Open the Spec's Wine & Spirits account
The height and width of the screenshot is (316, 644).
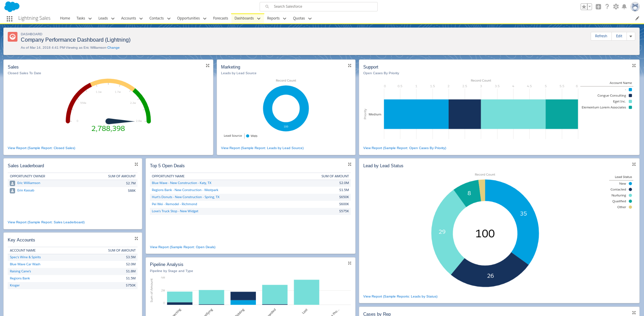pyautogui.click(x=25, y=257)
